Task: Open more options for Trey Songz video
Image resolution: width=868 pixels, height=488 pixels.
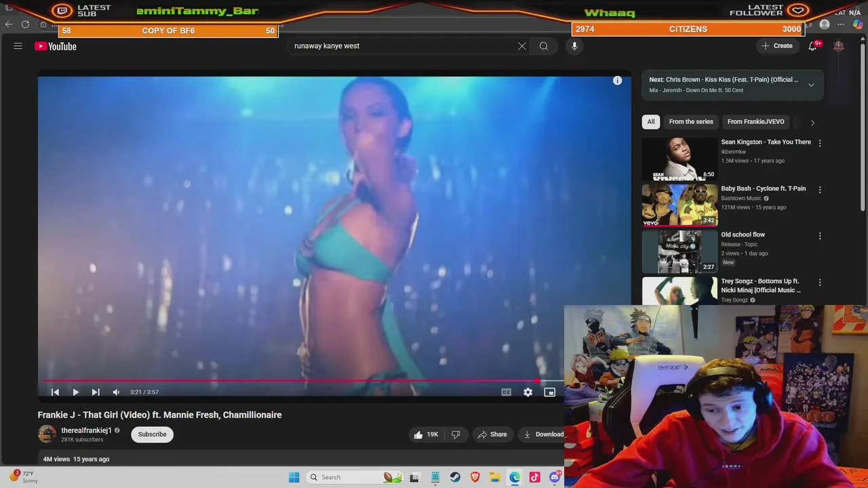Action: (x=820, y=282)
